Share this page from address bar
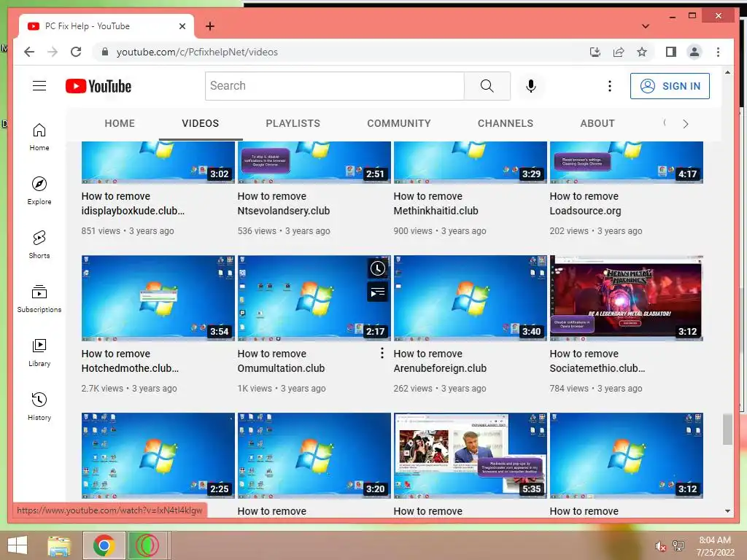The height and width of the screenshot is (560, 747). [619, 52]
